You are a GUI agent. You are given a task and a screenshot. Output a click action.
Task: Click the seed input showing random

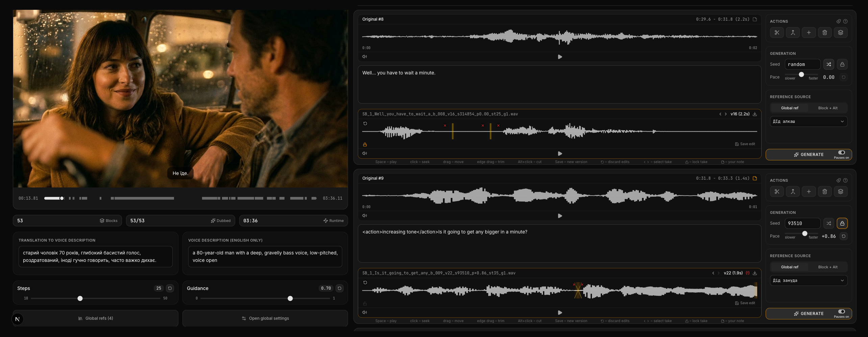point(802,64)
